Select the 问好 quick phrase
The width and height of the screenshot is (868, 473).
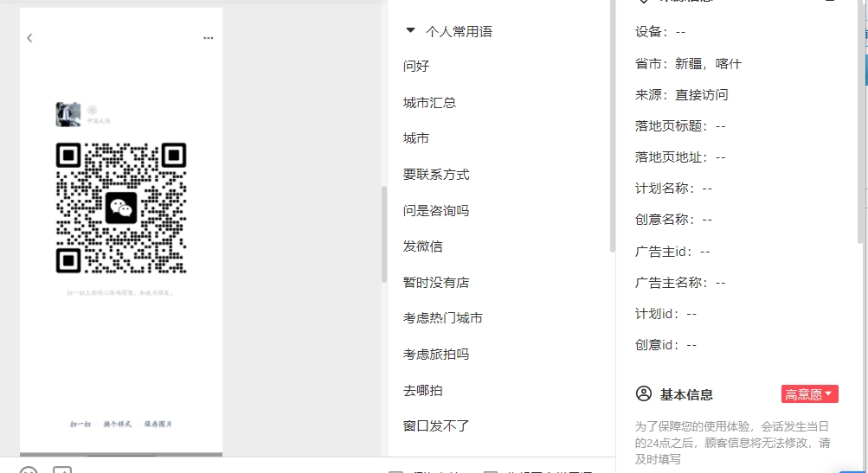click(x=416, y=66)
